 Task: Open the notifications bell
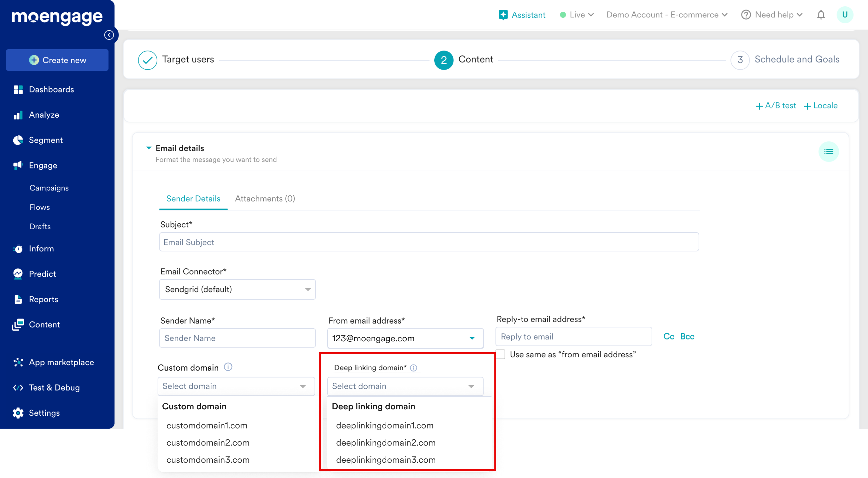click(x=821, y=15)
